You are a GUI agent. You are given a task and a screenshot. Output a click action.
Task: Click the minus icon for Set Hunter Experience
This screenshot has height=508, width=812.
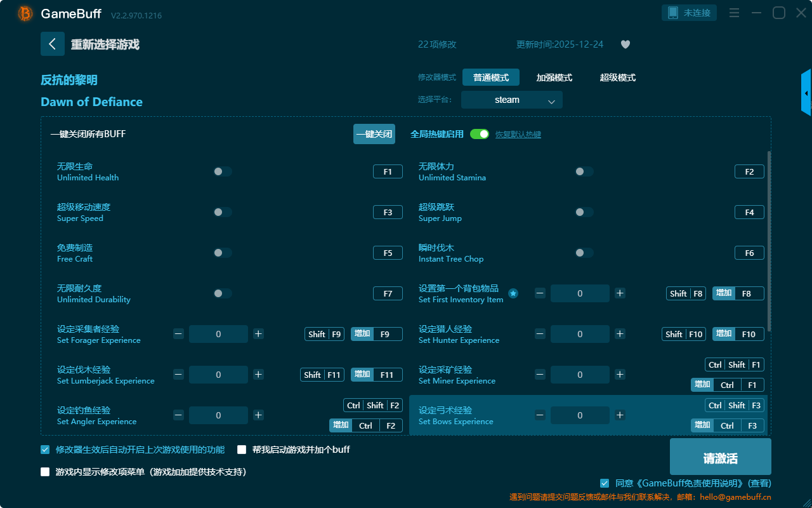tap(540, 334)
